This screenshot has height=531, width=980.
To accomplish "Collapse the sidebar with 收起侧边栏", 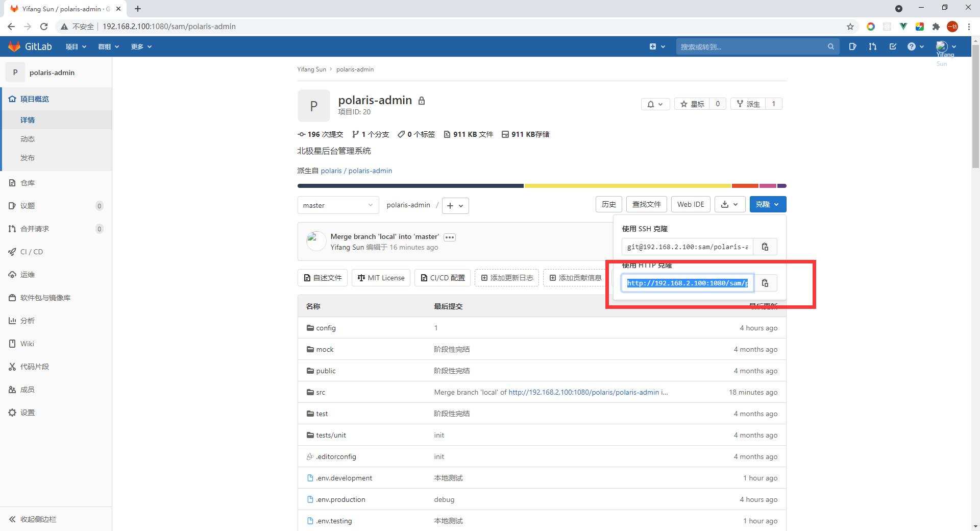I will tap(56, 519).
